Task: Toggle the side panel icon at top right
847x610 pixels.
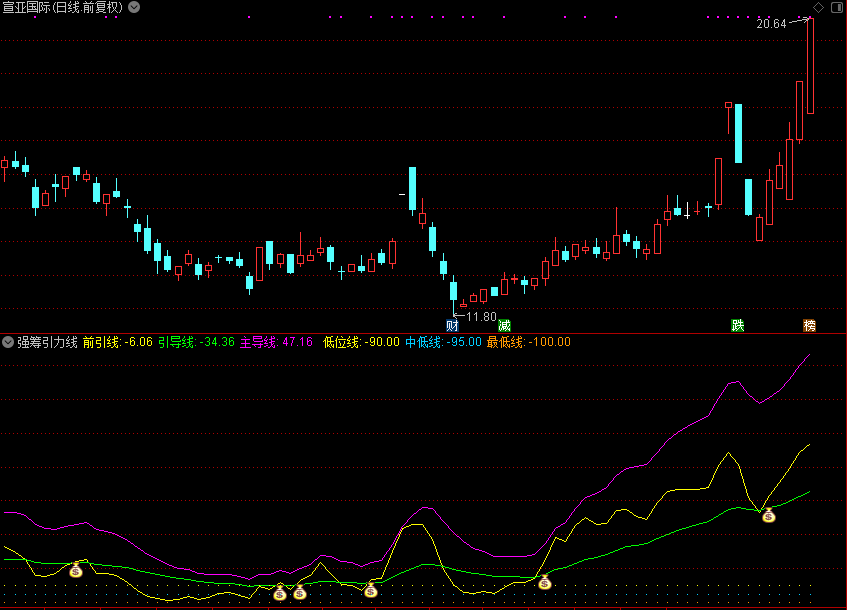Action: [837, 7]
